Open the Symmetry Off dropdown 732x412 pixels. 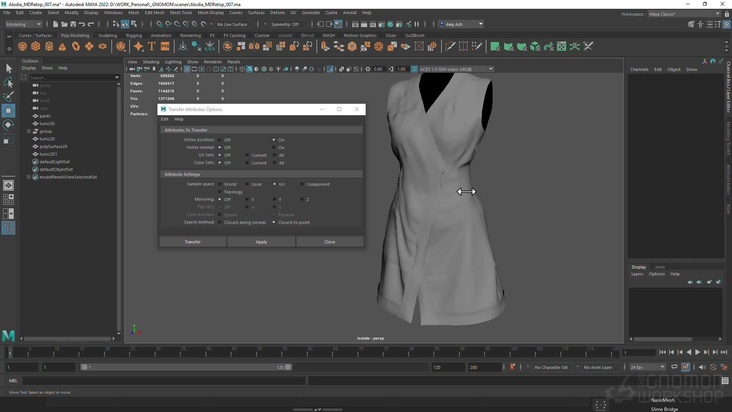285,24
